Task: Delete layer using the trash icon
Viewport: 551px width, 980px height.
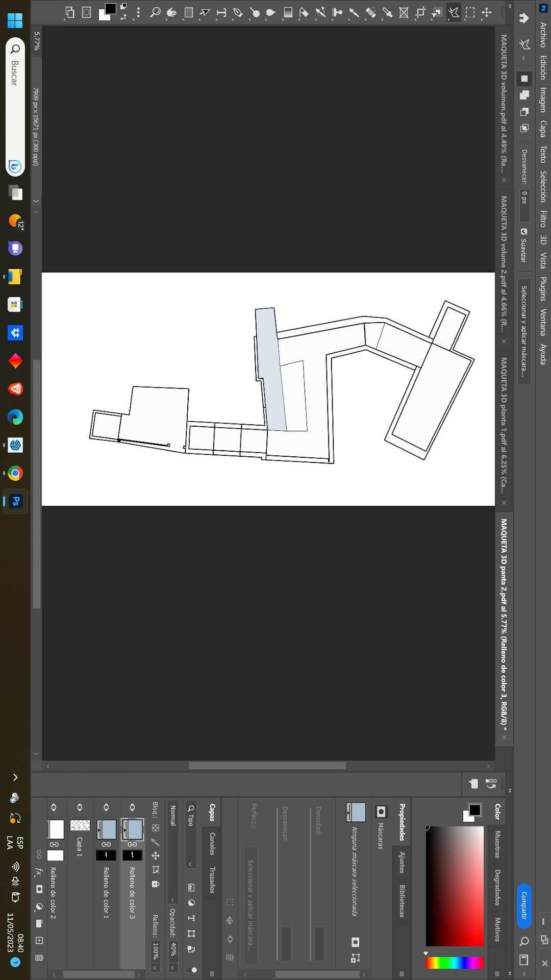Action: coord(39,958)
